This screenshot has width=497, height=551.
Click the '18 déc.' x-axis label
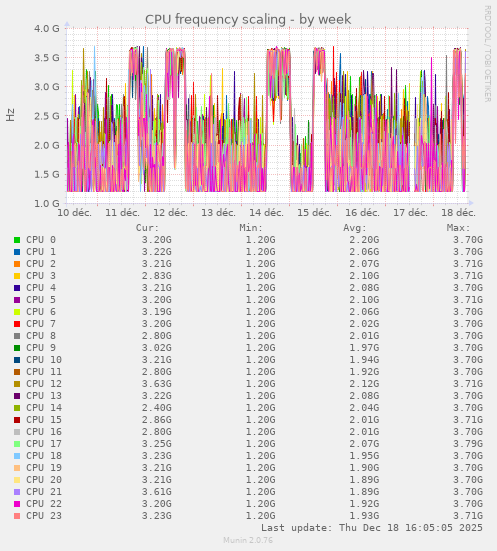(458, 213)
